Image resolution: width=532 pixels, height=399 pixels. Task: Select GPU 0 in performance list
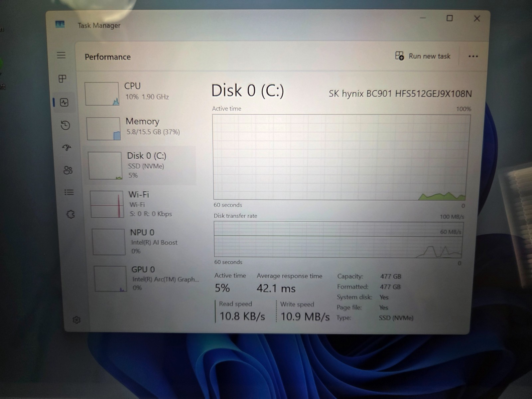pyautogui.click(x=146, y=278)
